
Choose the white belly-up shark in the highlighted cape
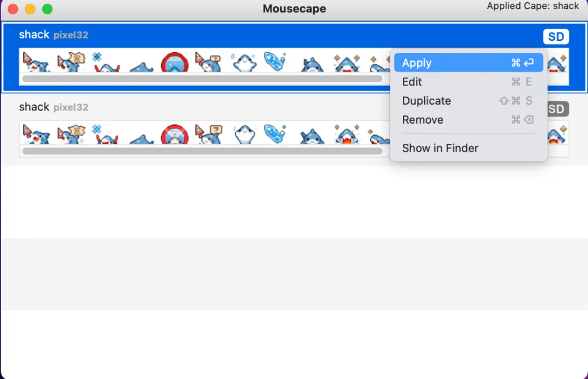pyautogui.click(x=244, y=62)
